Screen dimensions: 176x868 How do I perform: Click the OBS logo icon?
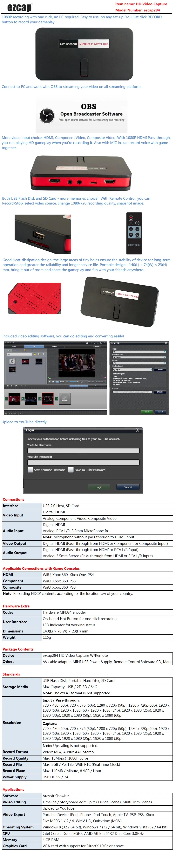pos(47,116)
